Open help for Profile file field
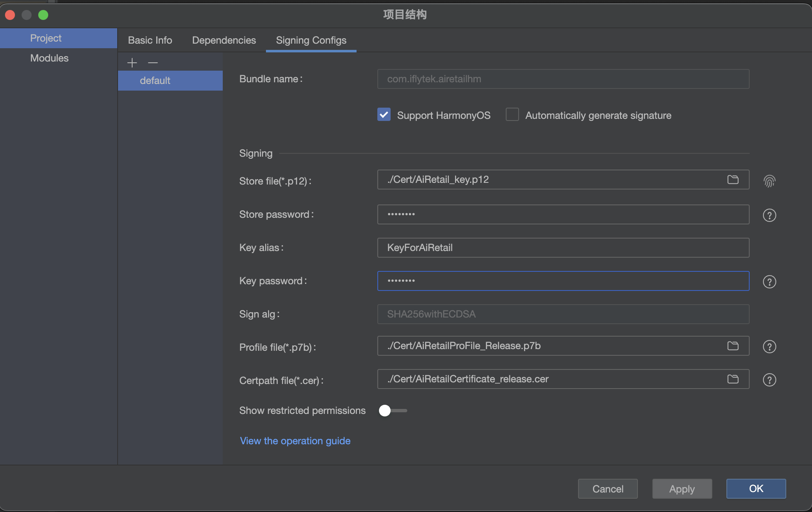Viewport: 812px width, 512px height. (x=770, y=347)
